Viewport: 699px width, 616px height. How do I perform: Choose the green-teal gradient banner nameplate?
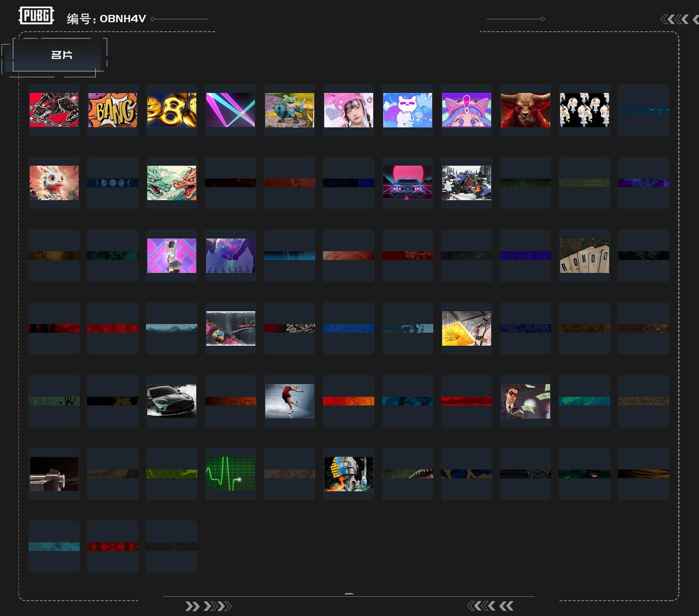pyautogui.click(x=585, y=401)
